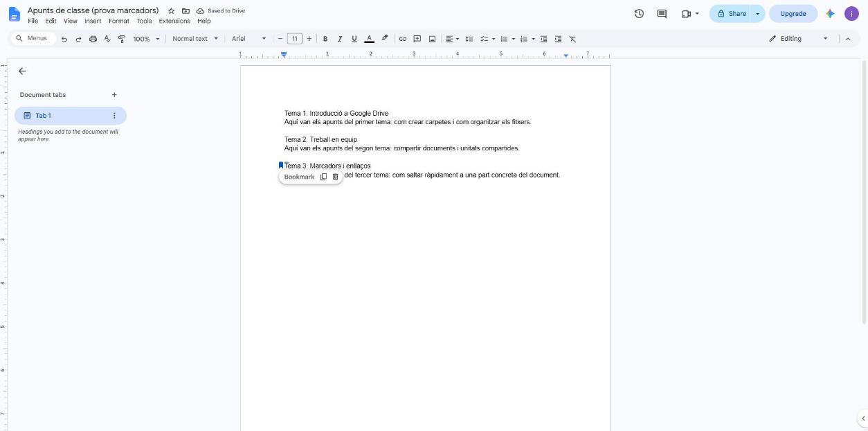
Task: Open the File menu
Action: click(x=33, y=21)
